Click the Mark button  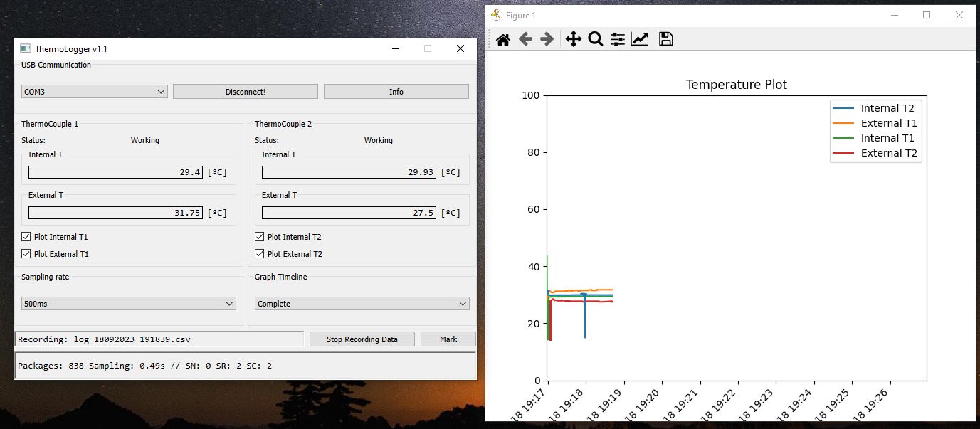(448, 339)
